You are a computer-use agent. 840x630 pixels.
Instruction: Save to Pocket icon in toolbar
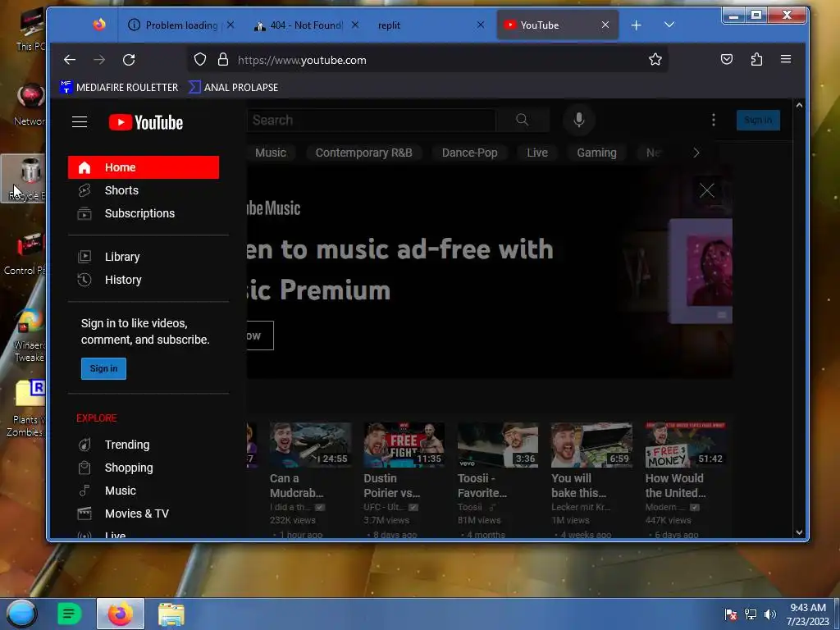point(727,59)
